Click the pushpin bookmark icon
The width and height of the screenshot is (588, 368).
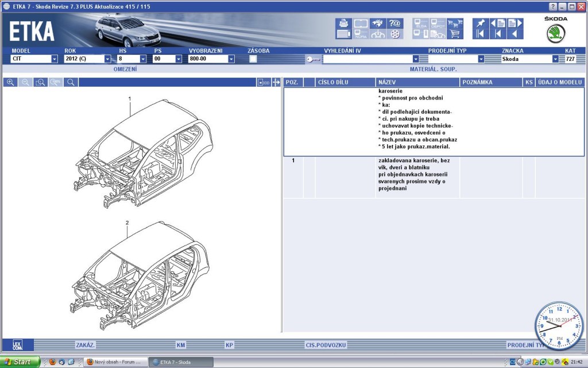click(480, 24)
